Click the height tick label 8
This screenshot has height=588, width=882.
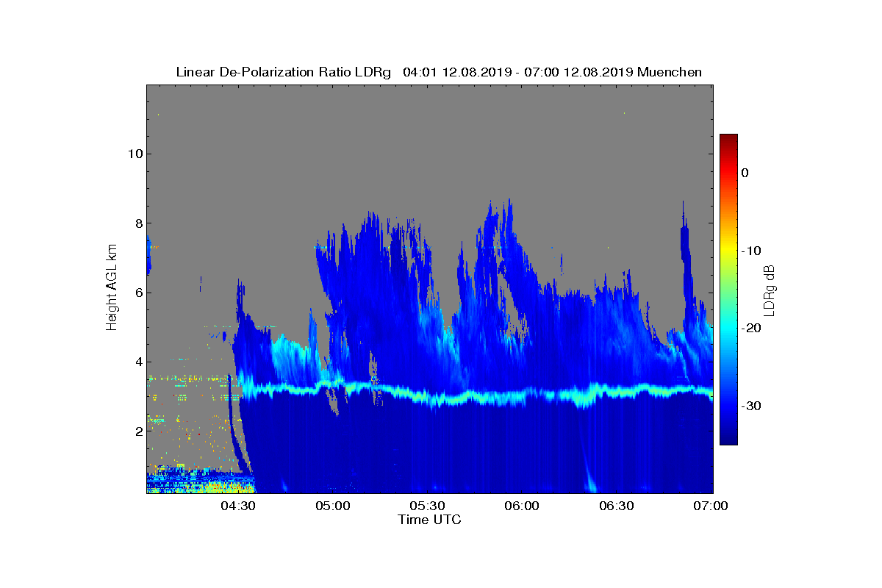tap(138, 223)
